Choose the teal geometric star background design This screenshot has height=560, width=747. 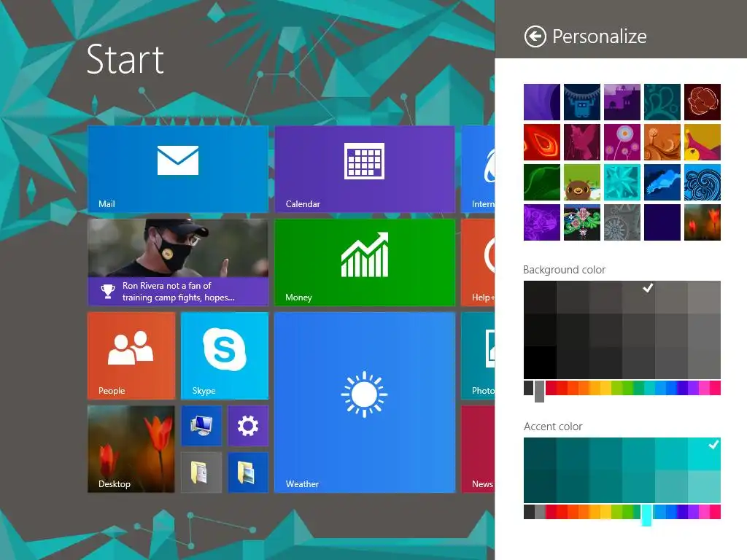(622, 182)
